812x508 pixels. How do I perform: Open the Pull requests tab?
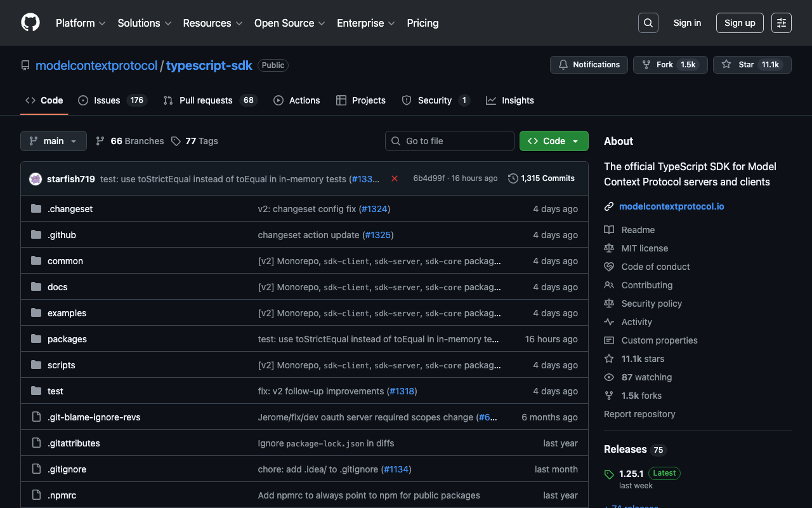206,100
